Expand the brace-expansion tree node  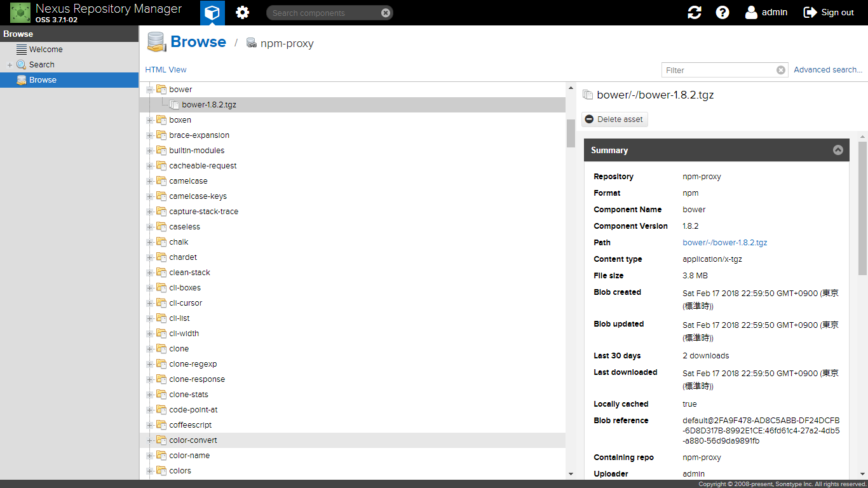tap(151, 135)
